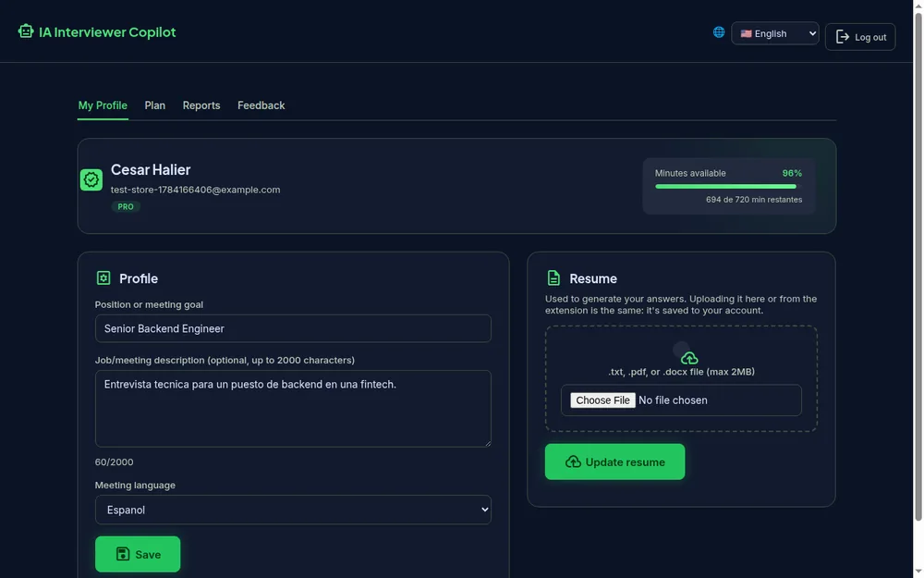
Task: Log out of the account
Action: pyautogui.click(x=860, y=37)
